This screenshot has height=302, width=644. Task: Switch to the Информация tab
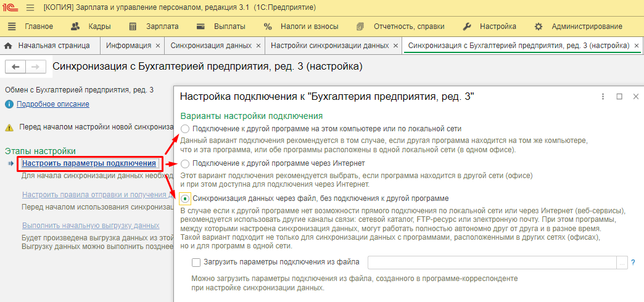tap(128, 46)
